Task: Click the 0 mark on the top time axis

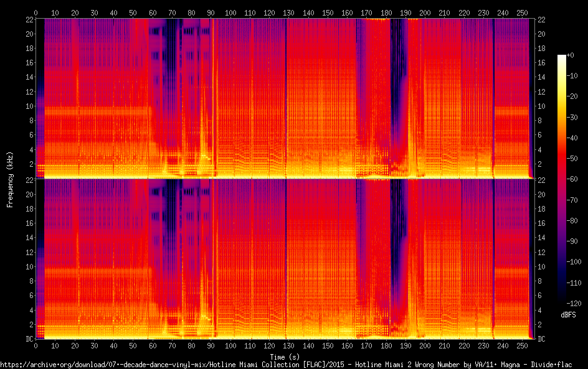Action: click(x=36, y=12)
